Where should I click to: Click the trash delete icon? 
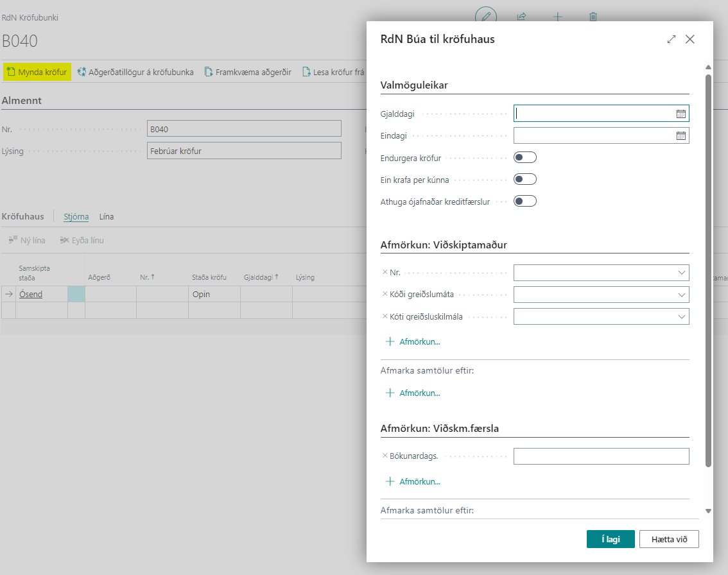593,17
